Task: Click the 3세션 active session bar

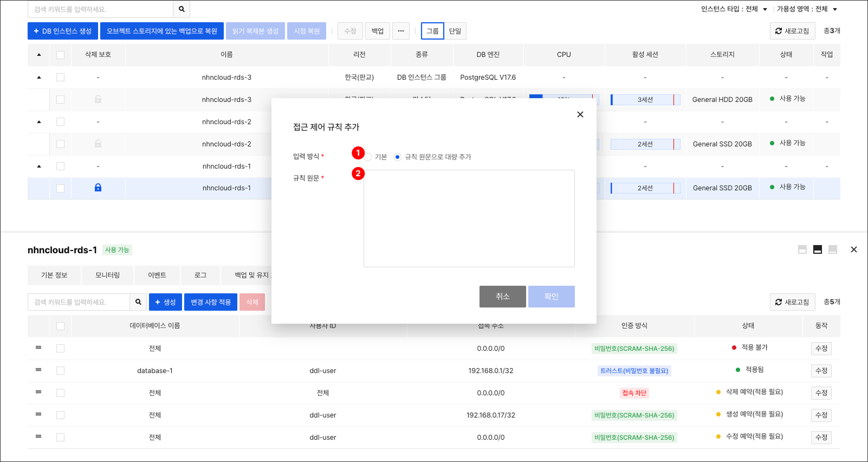Action: point(645,100)
